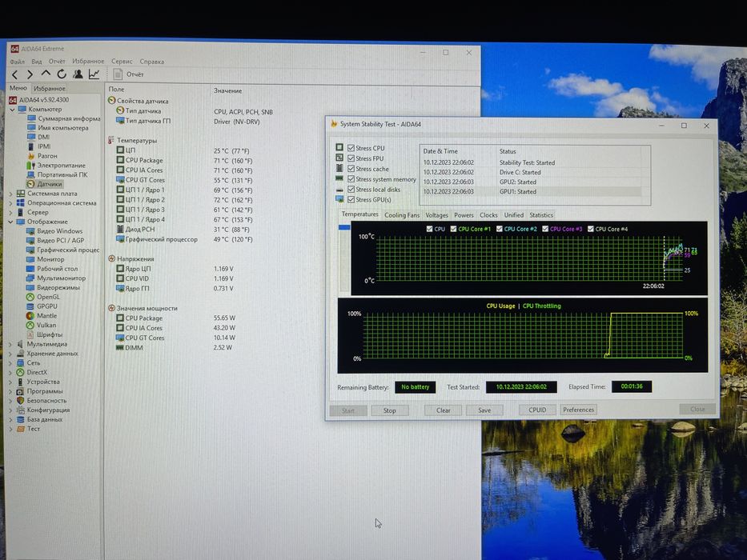Click the temperature graph area
The image size is (747, 560).
(x=528, y=258)
